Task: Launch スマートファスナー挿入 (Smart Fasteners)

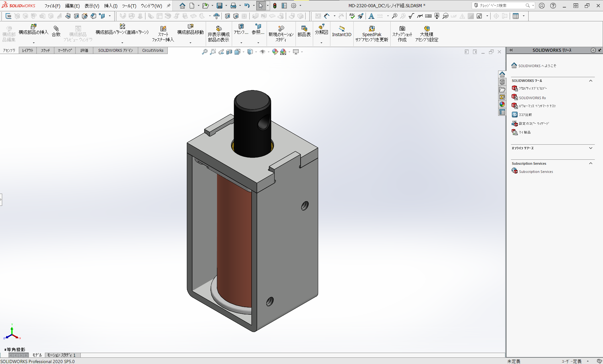Action: click(x=163, y=32)
